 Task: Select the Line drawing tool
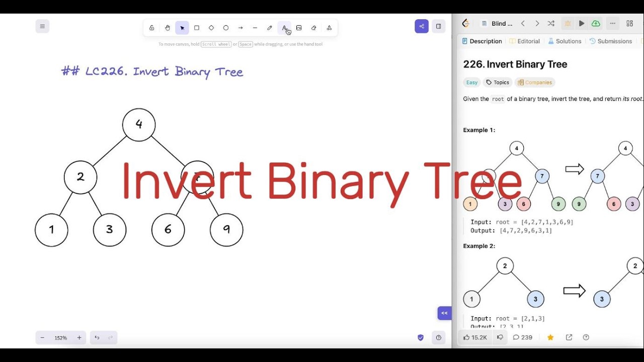(x=255, y=28)
